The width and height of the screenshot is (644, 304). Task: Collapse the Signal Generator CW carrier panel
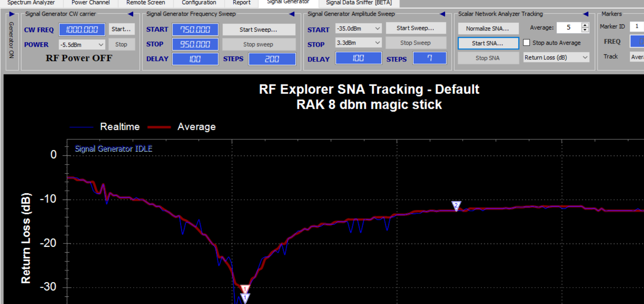pyautogui.click(x=131, y=14)
